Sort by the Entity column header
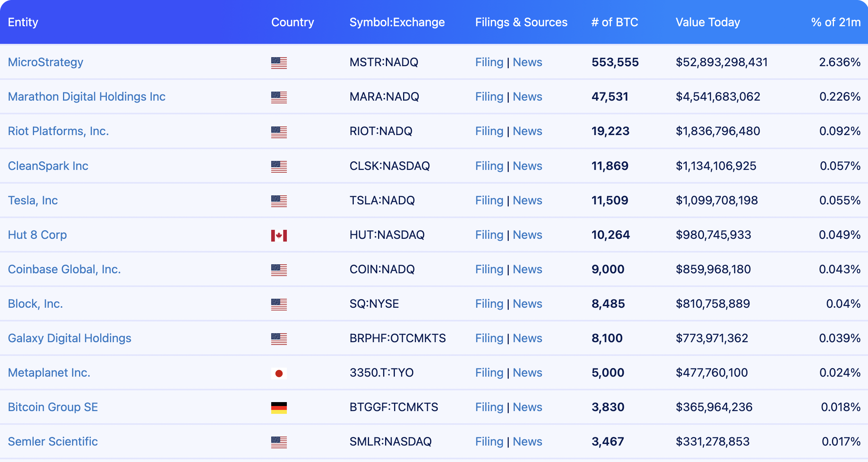Viewport: 868px width, 462px height. click(23, 22)
